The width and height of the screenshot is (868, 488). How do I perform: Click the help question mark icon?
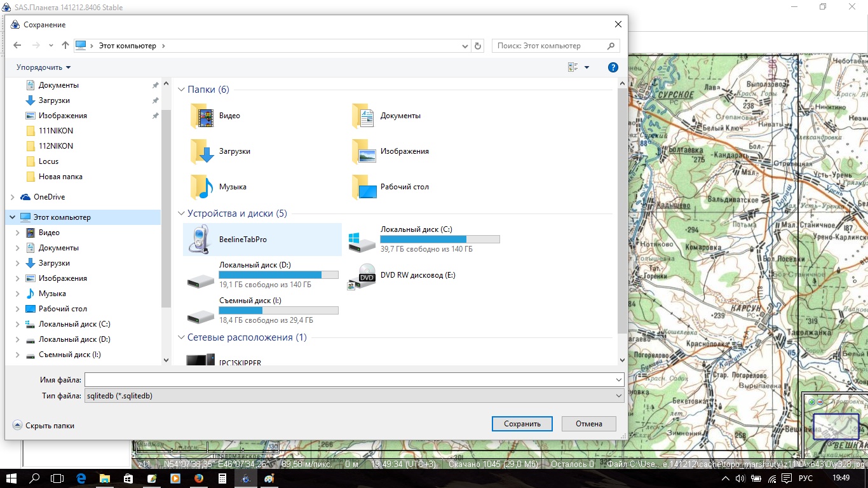point(613,67)
